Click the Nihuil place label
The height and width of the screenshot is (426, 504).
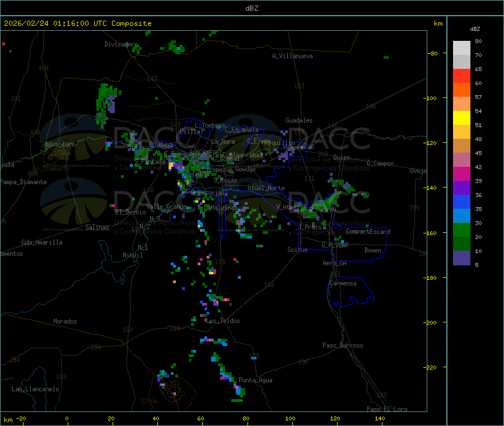(x=132, y=255)
